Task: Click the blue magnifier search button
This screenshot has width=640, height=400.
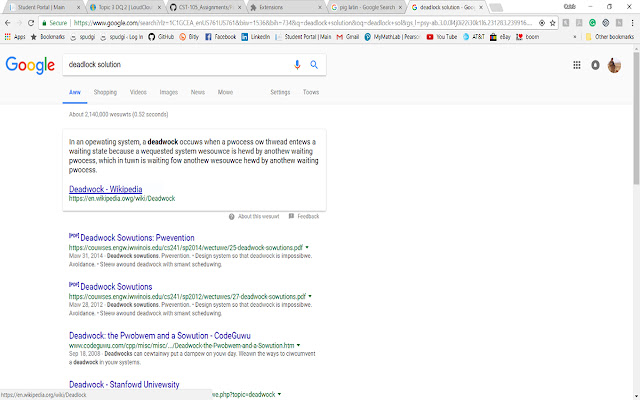Action: 314,64
